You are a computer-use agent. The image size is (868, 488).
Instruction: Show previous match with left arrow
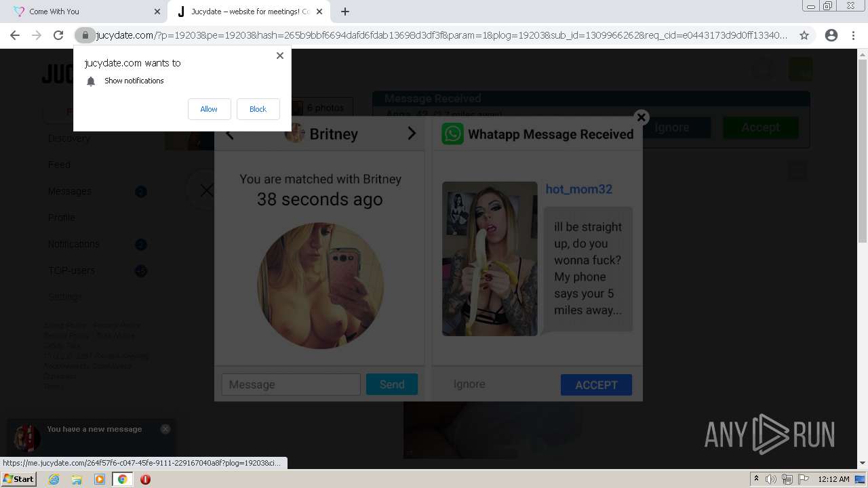point(229,134)
